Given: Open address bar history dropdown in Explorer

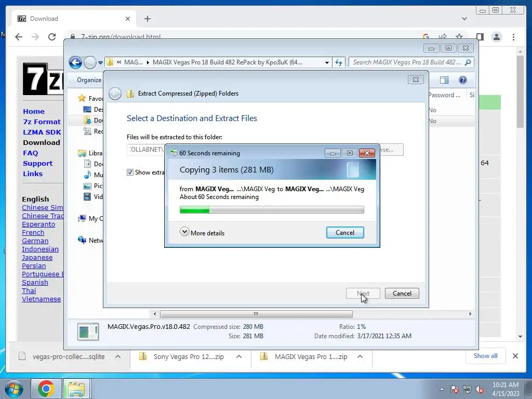Looking at the screenshot, I should [327, 62].
